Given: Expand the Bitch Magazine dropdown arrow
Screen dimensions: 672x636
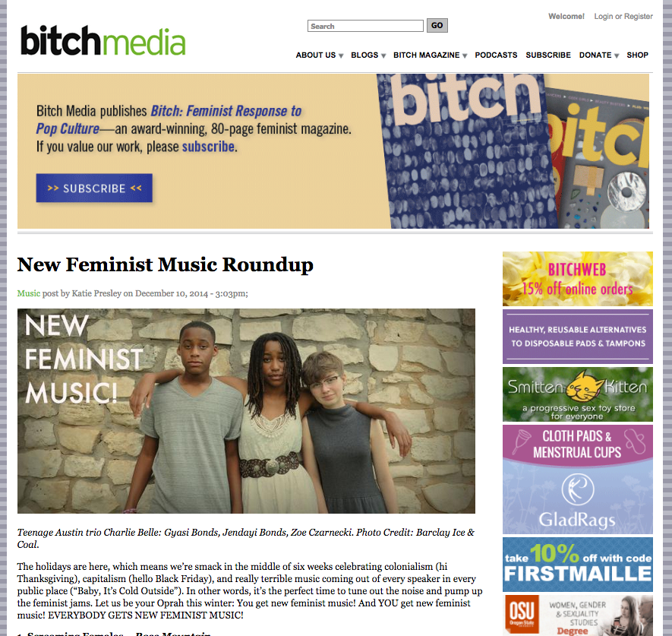Looking at the screenshot, I should coord(465,55).
